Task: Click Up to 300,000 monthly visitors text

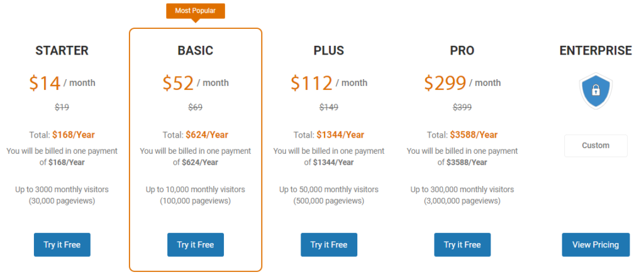Action: (462, 190)
